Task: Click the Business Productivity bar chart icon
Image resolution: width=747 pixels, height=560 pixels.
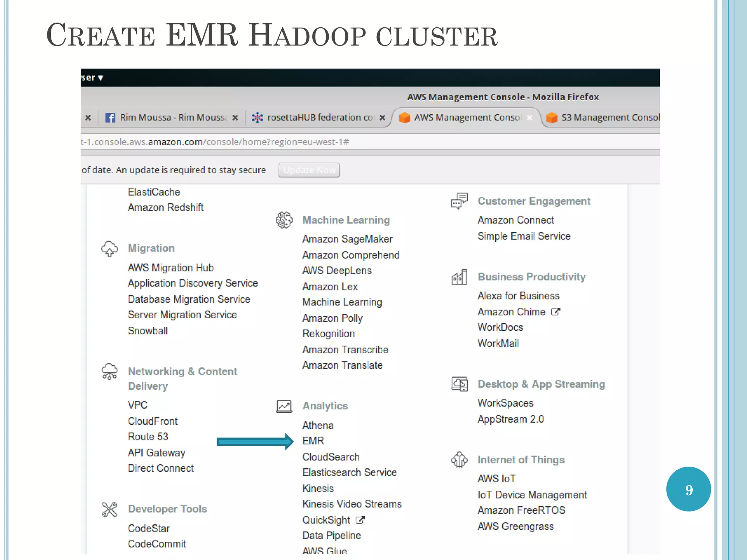Action: pos(459,277)
